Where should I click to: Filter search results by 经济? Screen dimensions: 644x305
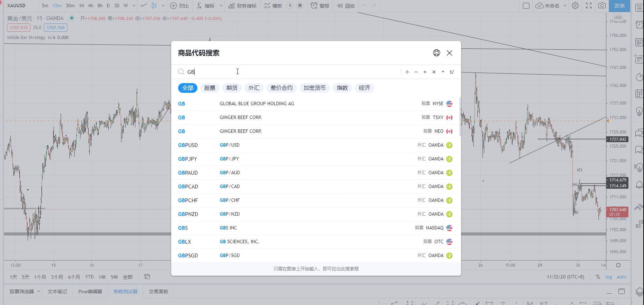tap(364, 88)
